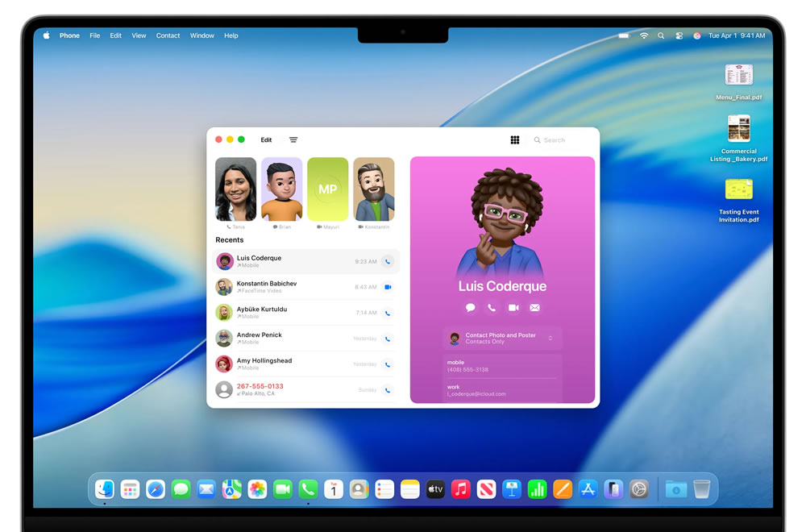Open the keypad grid icon

[515, 140]
